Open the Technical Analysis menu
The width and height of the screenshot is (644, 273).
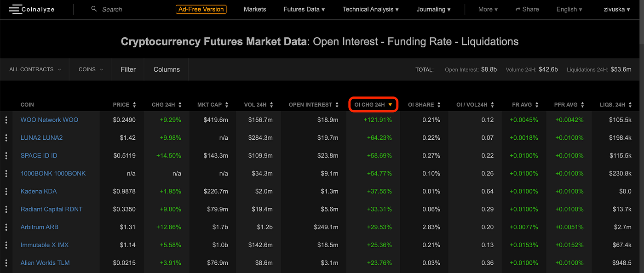pos(370,9)
